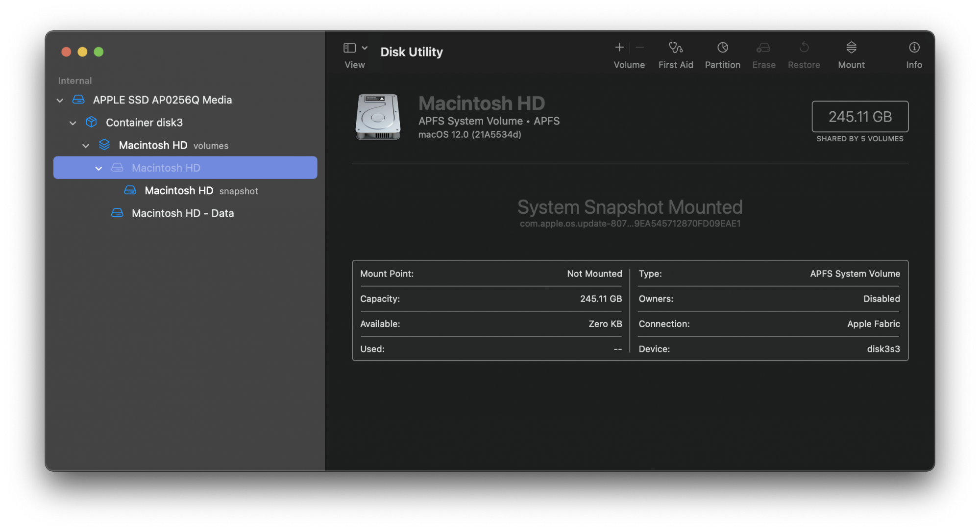The height and width of the screenshot is (531, 980).
Task: Click the Disk Utility window title
Action: (412, 52)
